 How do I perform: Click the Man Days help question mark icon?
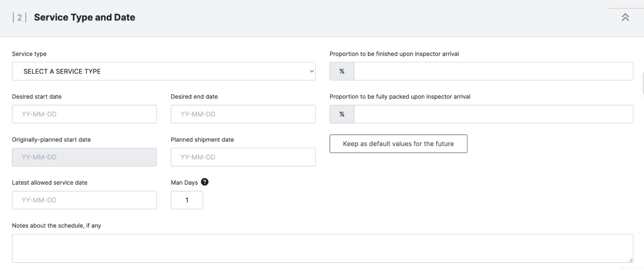(x=205, y=182)
